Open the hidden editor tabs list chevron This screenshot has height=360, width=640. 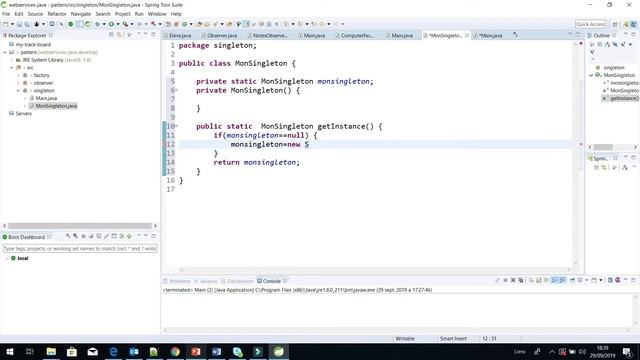(x=516, y=35)
